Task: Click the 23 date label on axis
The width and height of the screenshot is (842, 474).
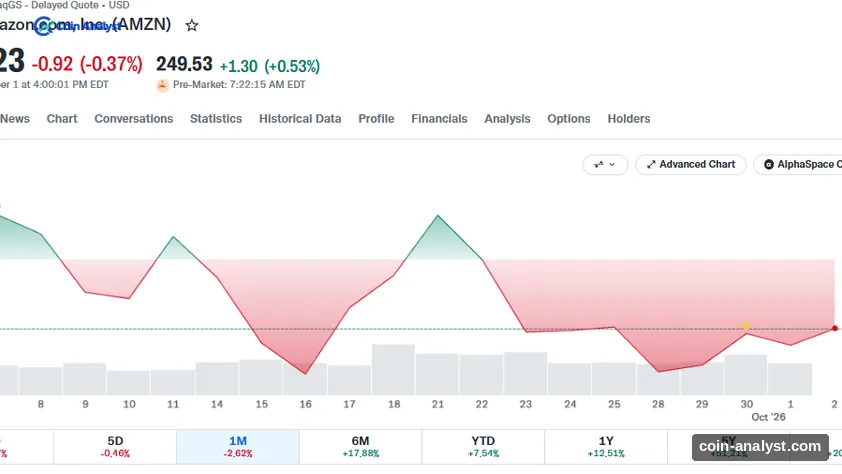Action: point(525,404)
